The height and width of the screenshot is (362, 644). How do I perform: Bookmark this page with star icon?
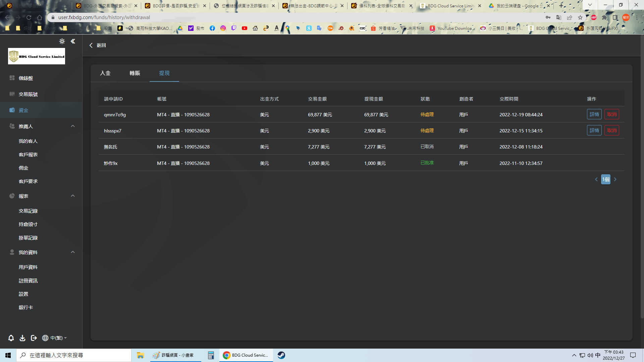(x=580, y=17)
